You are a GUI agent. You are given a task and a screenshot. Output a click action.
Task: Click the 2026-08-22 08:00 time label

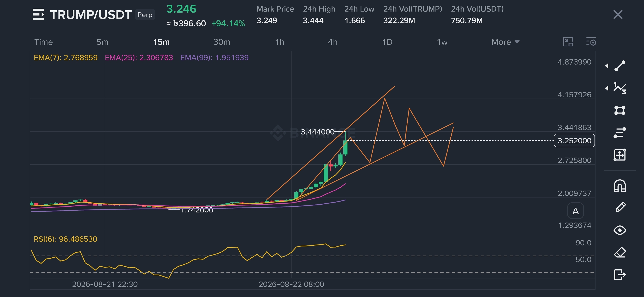[x=291, y=284]
